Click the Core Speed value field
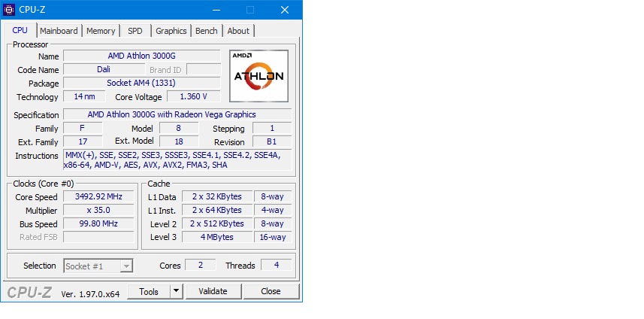The width and height of the screenshot is (644, 319). [x=98, y=196]
